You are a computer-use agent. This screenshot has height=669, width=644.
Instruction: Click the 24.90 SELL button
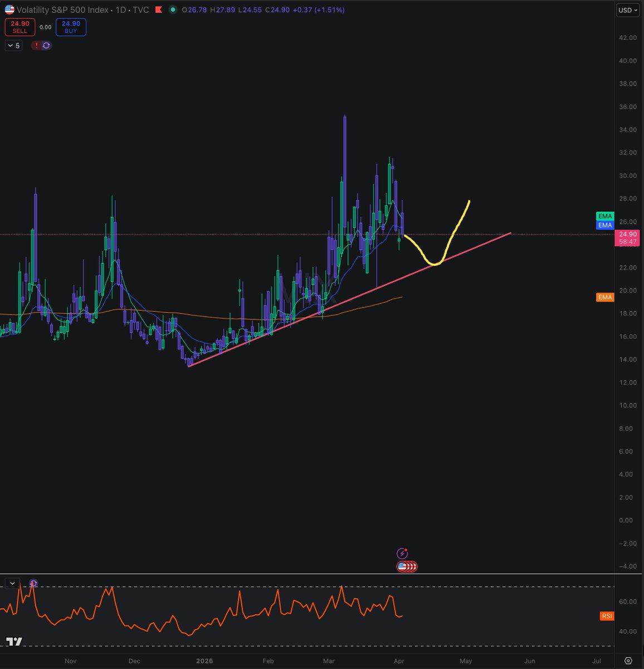(20, 27)
